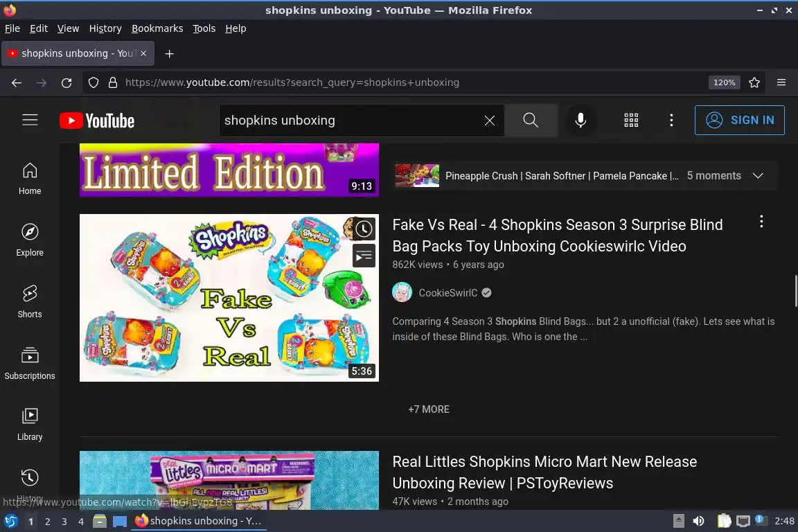Open the Bookmarks menu
Image resolution: width=798 pixels, height=532 pixels.
(157, 28)
